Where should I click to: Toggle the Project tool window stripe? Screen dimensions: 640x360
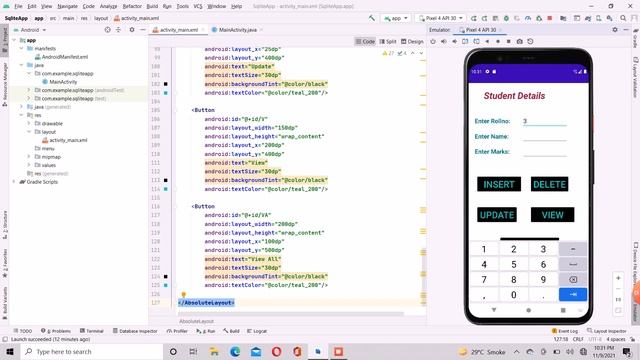4,40
